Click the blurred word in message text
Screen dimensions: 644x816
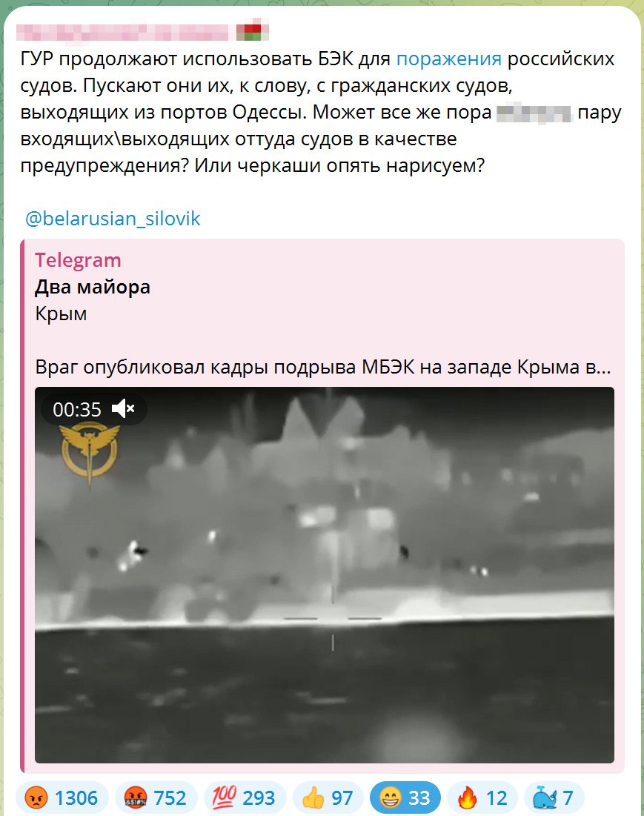tap(534, 113)
